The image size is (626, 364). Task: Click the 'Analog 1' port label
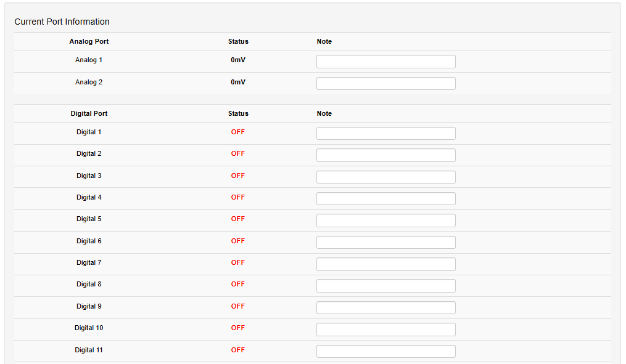(89, 60)
